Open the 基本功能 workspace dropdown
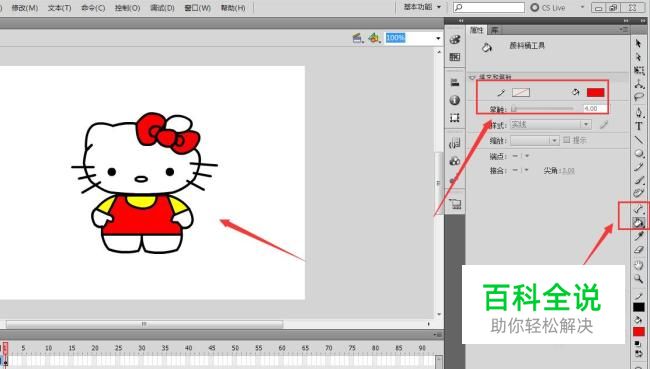 click(x=422, y=7)
